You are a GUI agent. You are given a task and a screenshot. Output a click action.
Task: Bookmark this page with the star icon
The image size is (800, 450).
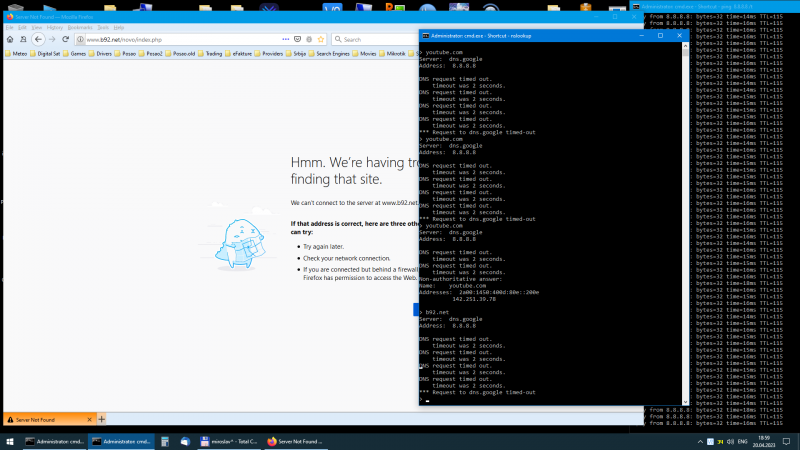(321, 39)
